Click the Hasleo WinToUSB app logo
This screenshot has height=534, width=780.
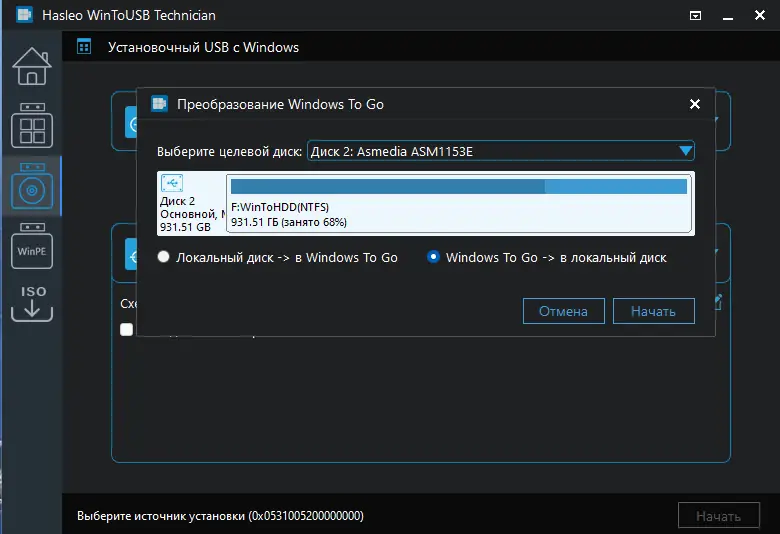tap(24, 15)
